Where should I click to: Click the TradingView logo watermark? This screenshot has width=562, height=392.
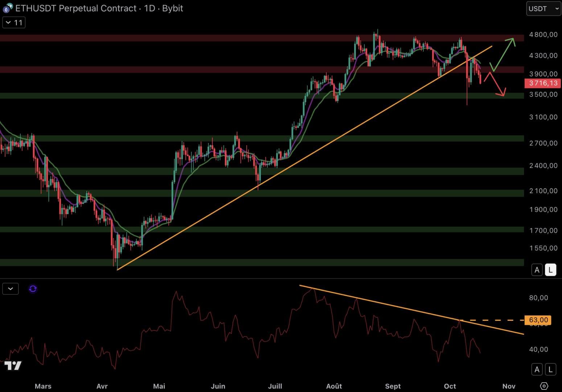(13, 366)
